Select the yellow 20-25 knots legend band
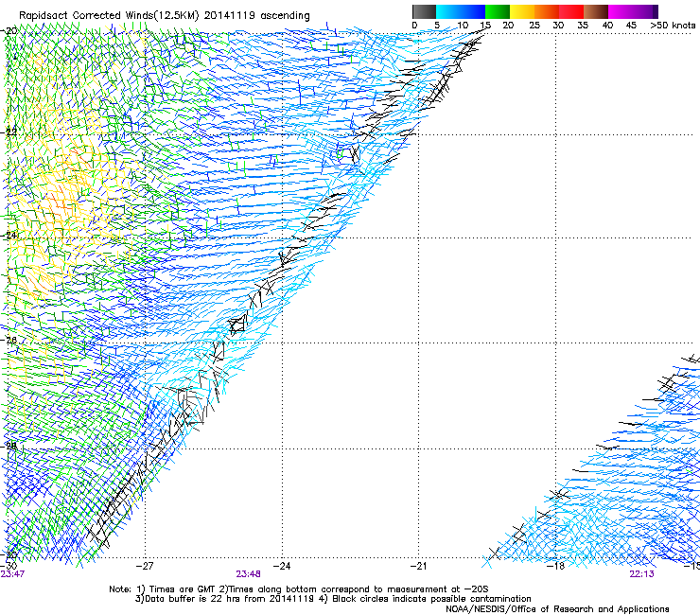This screenshot has height=615, width=700. 522,11
